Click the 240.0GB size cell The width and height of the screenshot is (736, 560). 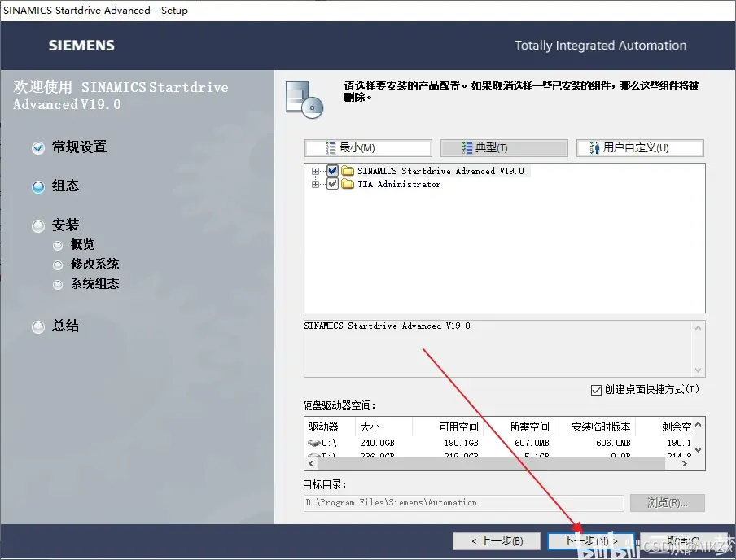[378, 443]
